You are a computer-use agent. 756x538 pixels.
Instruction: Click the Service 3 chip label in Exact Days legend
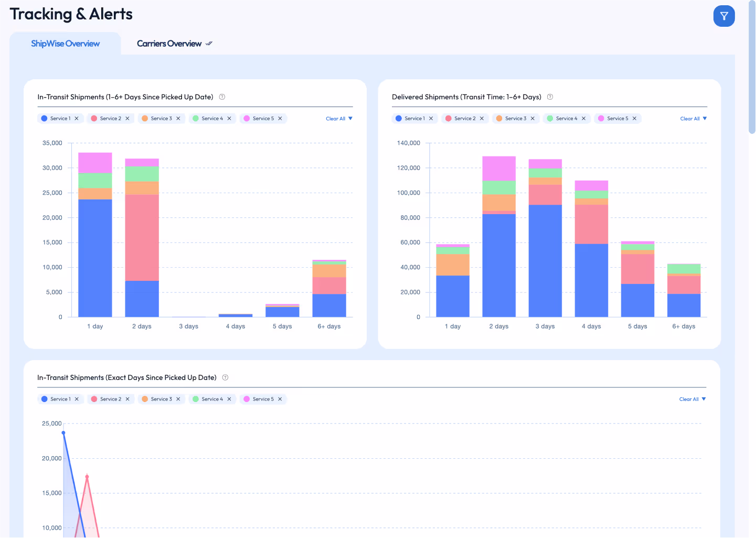point(161,399)
